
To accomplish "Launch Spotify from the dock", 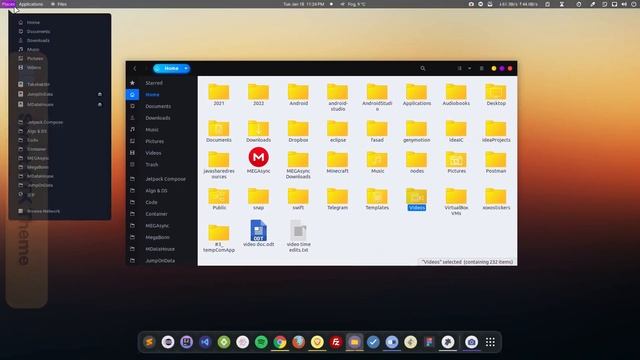I will pyautogui.click(x=261, y=342).
